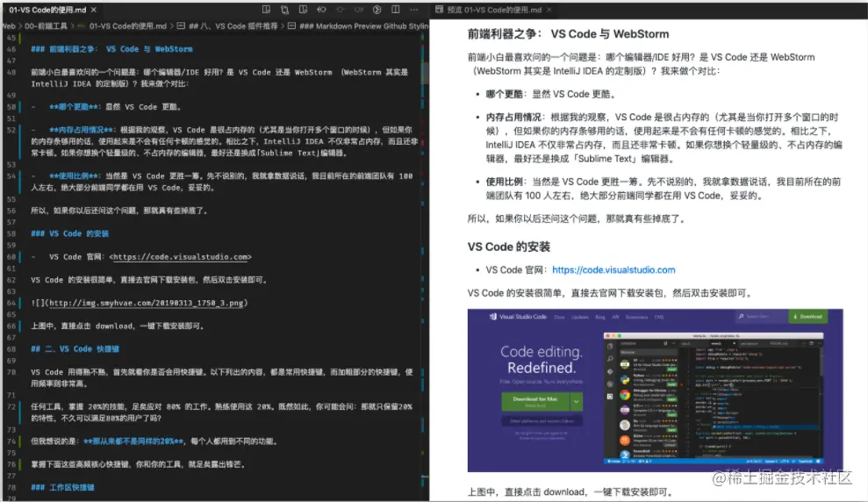Click the circular half-filled icon before split editor

click(377, 10)
